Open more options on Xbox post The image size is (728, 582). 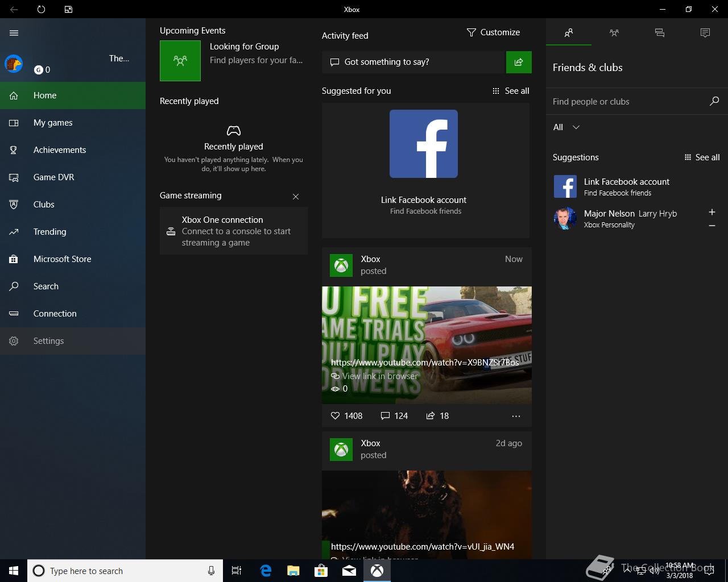click(x=516, y=416)
